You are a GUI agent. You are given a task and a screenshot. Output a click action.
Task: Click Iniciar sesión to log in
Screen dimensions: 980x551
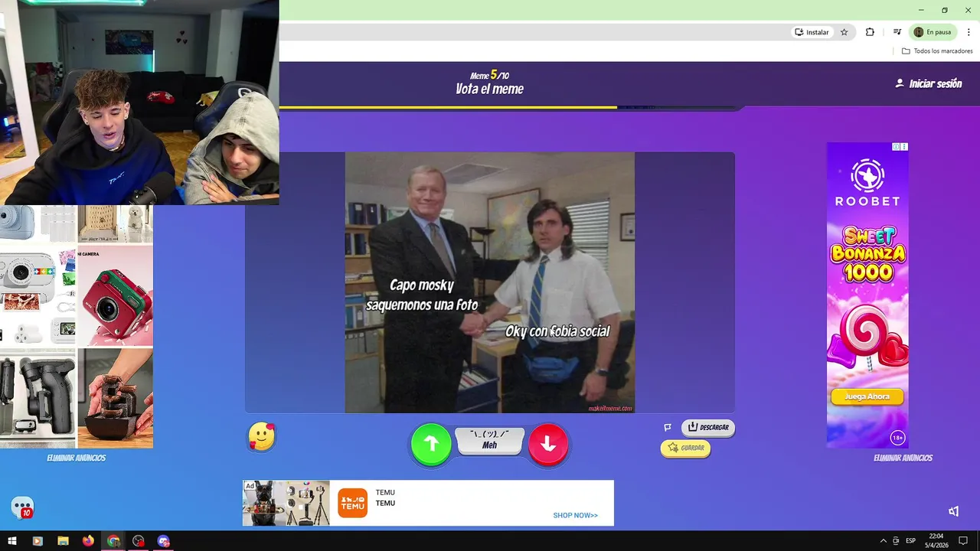click(x=929, y=83)
